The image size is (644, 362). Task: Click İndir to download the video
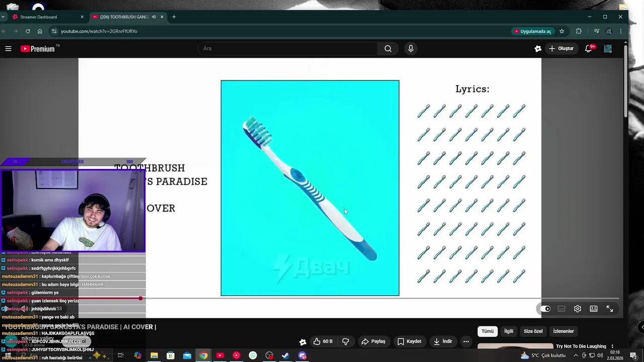point(443,341)
